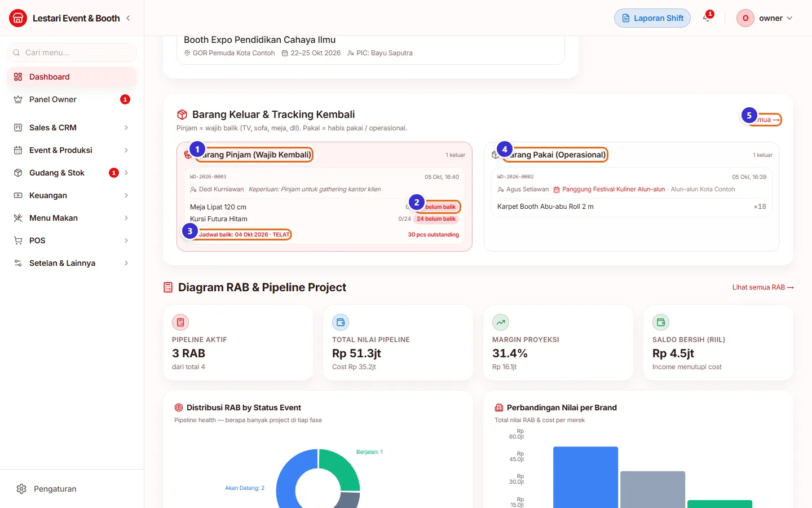The height and width of the screenshot is (508, 812).
Task: Open Setelan & Lainnya menu
Action: 72,263
